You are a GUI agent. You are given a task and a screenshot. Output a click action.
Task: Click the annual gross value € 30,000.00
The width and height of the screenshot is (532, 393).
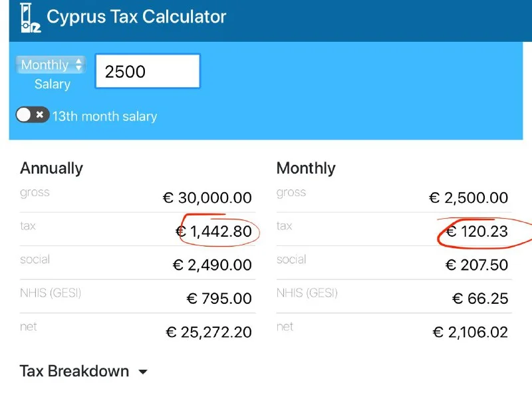coord(207,198)
